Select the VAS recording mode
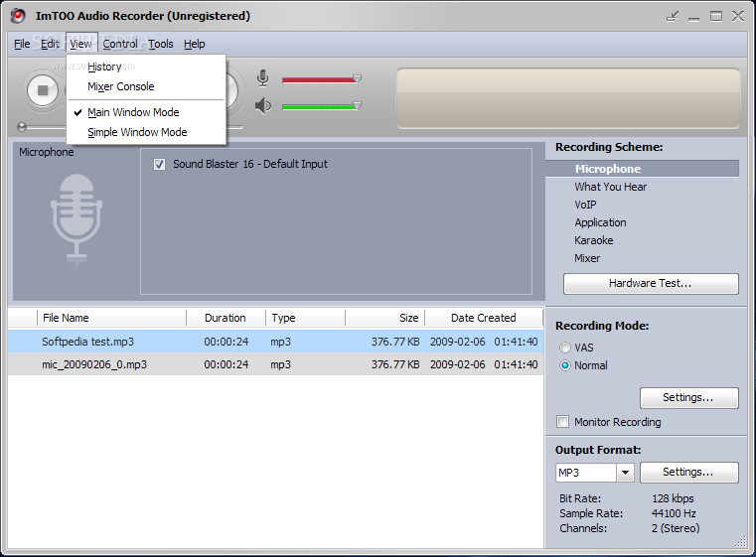 coord(565,348)
